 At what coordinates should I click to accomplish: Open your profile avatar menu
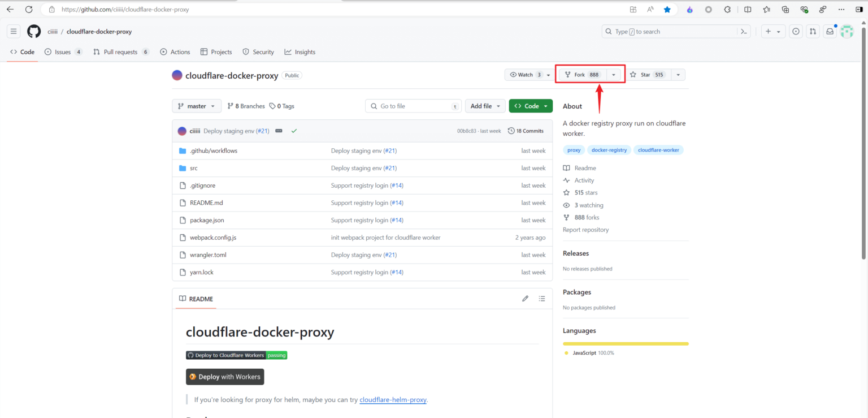click(x=847, y=31)
